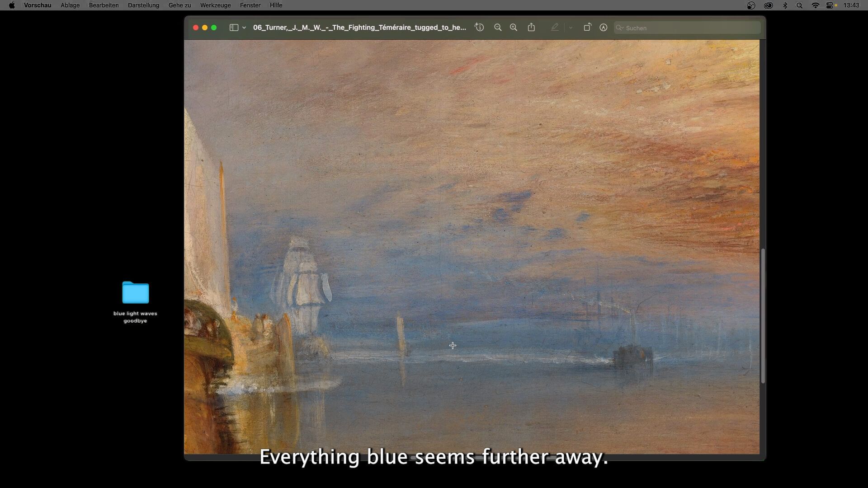The width and height of the screenshot is (868, 488).
Task: Rotate the image with the rotate icon
Action: (587, 28)
